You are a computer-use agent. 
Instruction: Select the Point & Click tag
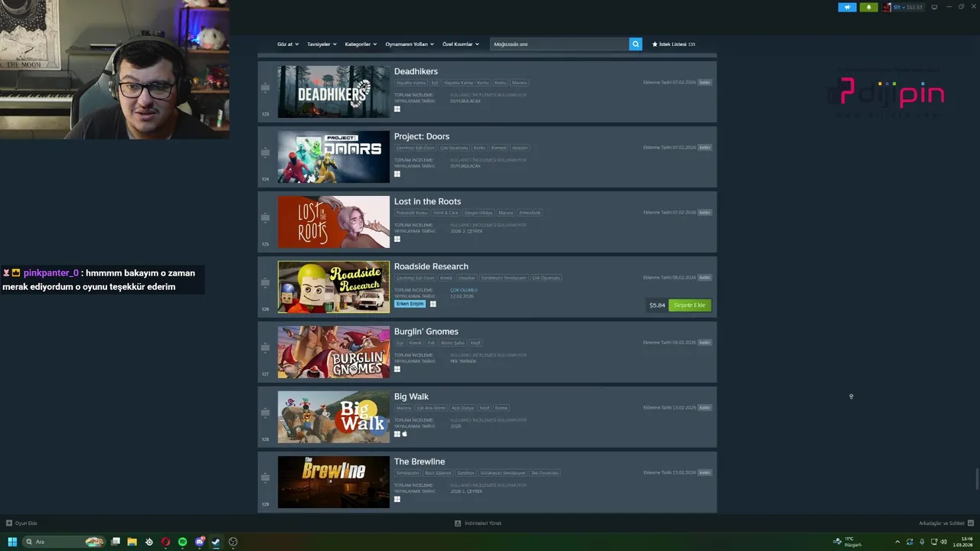(446, 213)
